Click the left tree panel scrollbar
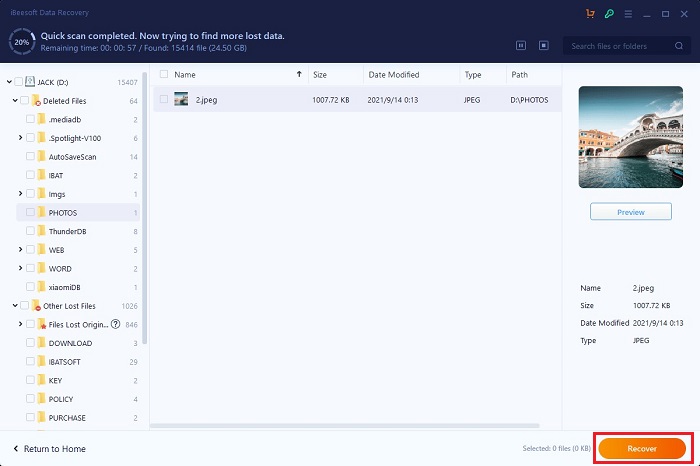This screenshot has height=466, width=700. [146, 200]
